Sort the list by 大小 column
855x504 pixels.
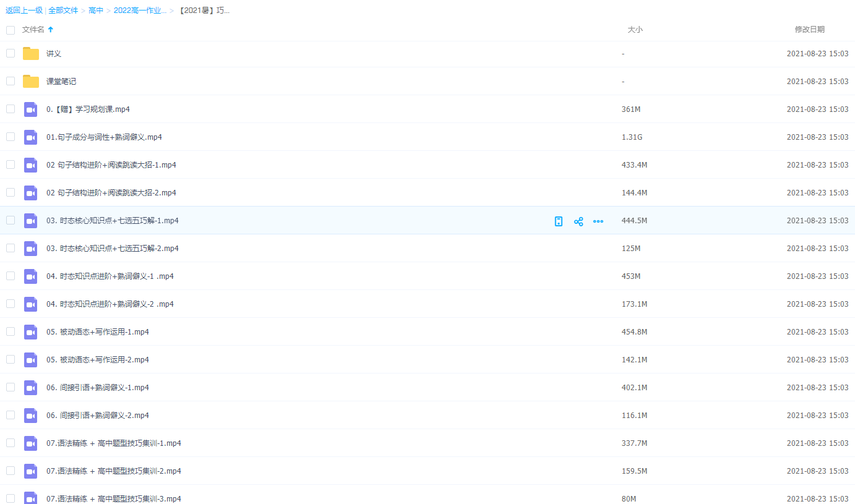(635, 30)
